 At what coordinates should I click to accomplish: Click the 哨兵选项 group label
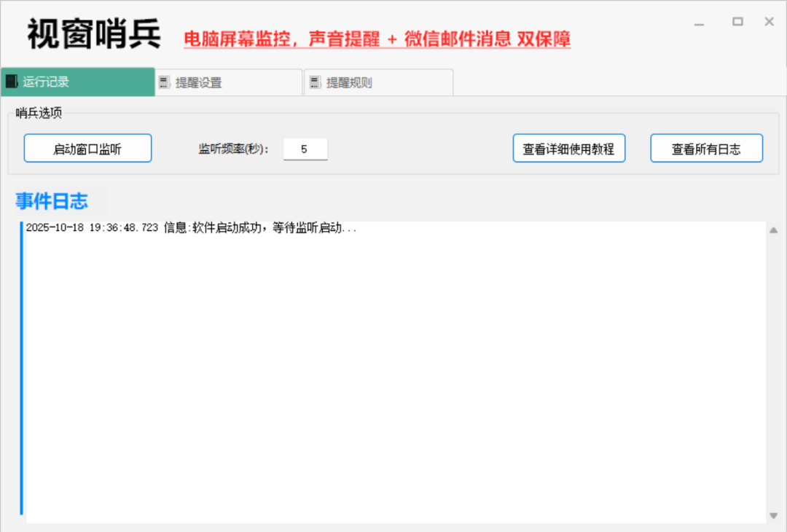coord(34,113)
